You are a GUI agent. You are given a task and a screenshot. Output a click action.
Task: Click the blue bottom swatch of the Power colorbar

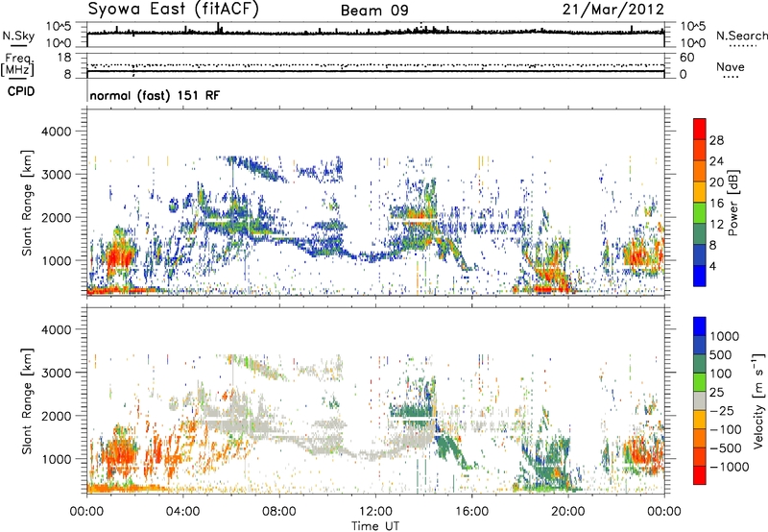[700, 276]
